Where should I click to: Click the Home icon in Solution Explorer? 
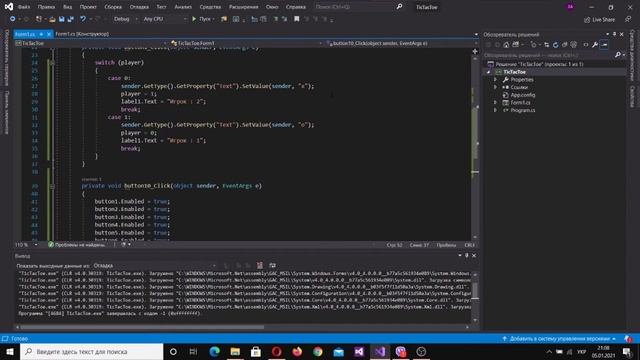(506, 45)
